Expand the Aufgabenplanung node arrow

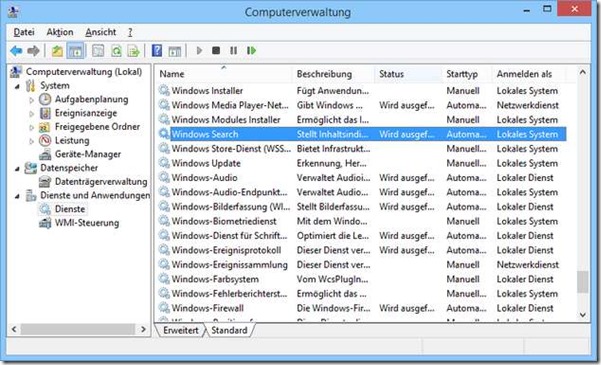click(32, 100)
